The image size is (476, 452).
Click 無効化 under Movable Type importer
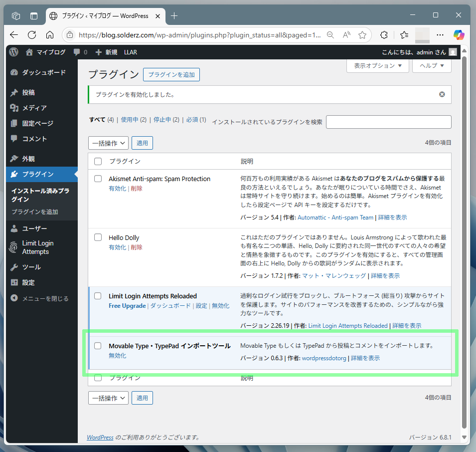coord(117,356)
